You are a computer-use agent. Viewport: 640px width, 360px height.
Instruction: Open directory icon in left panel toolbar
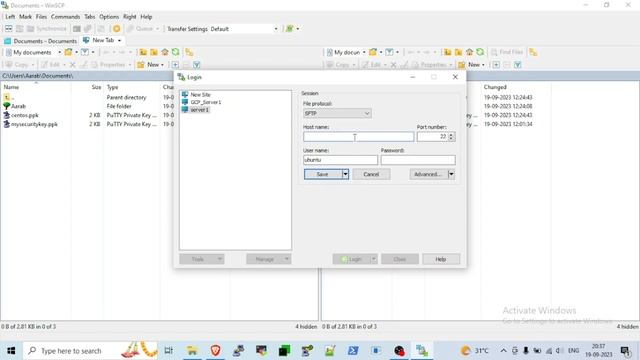point(68,52)
